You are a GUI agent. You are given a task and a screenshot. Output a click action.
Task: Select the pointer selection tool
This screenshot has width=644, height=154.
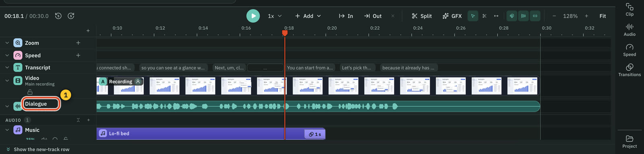pos(473,16)
